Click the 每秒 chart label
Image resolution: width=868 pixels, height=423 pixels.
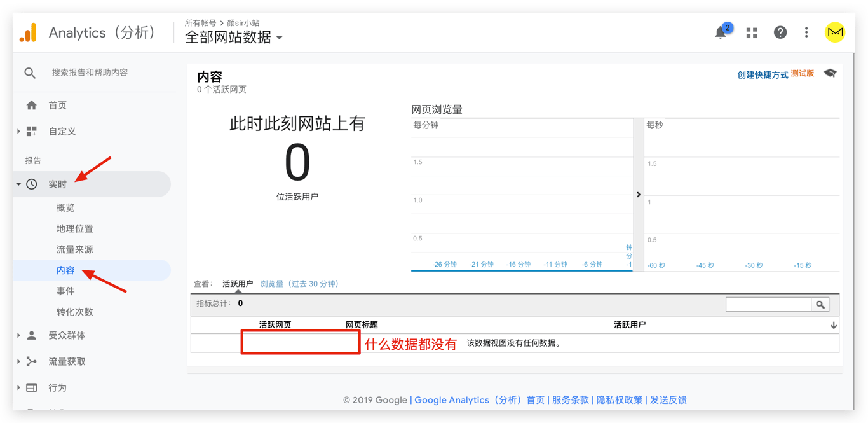coord(655,125)
